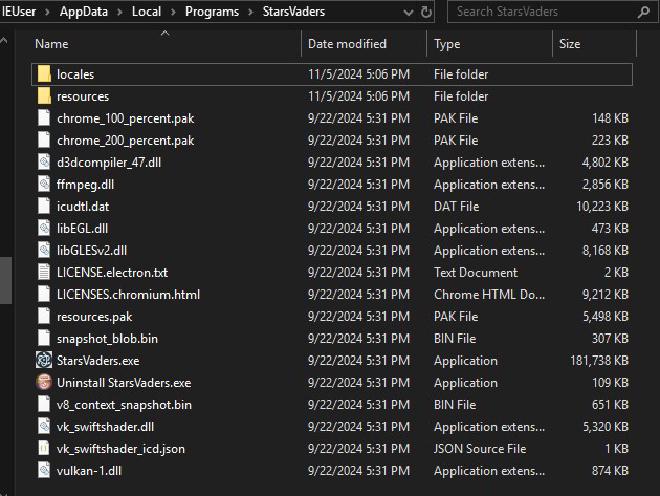Go to the AppData breadcrumb folder
This screenshot has width=660, height=496.
[84, 11]
